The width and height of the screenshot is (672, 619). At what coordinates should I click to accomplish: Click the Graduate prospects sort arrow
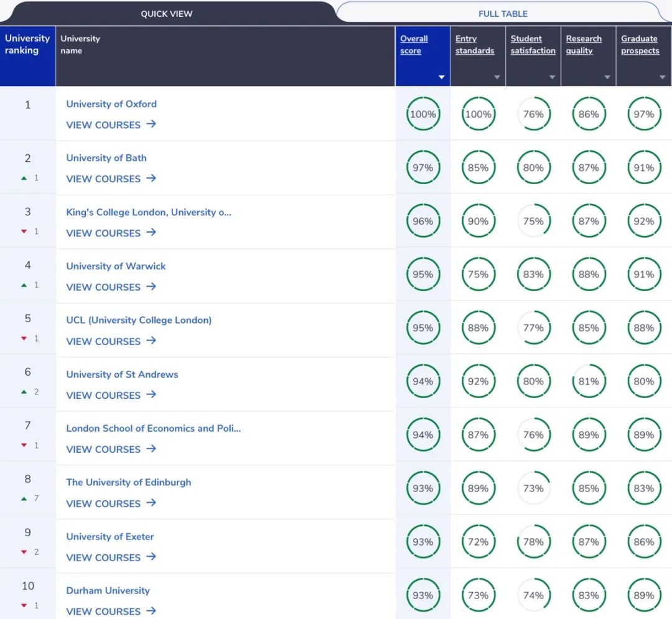coord(662,78)
